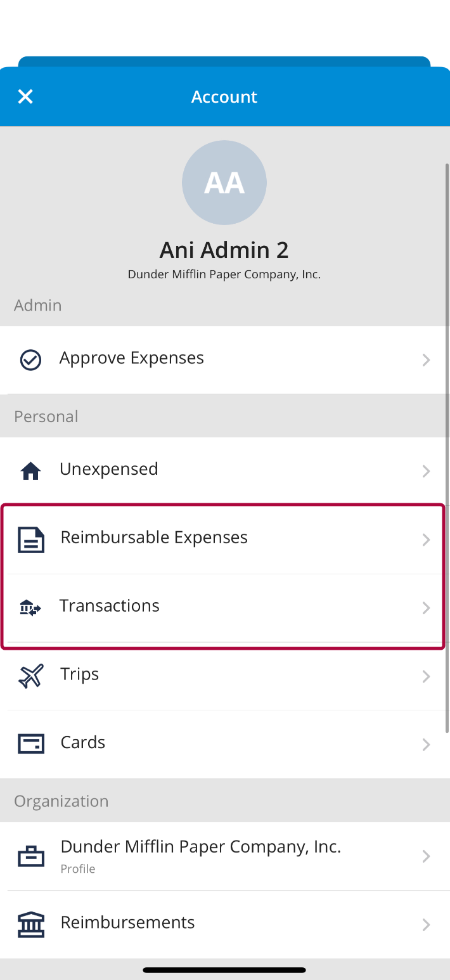Expand the Approve Expenses row chevron
Screen dimensions: 450x980
click(x=425, y=359)
